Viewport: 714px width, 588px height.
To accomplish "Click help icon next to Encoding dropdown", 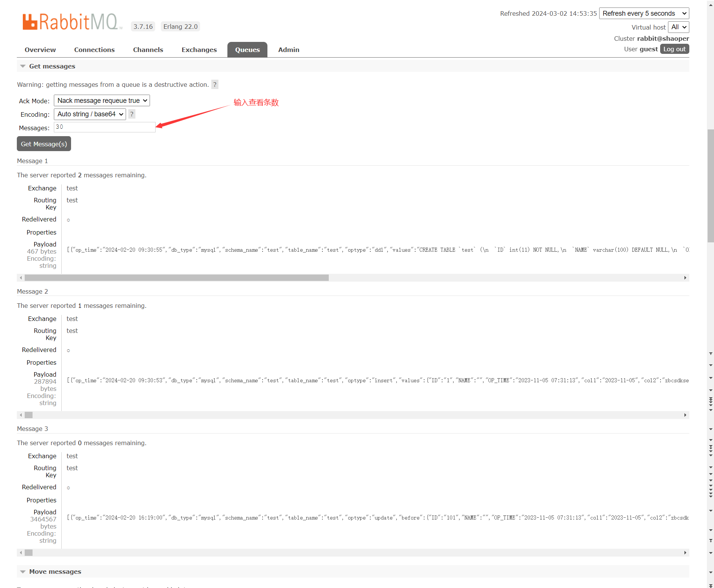I will [x=132, y=114].
